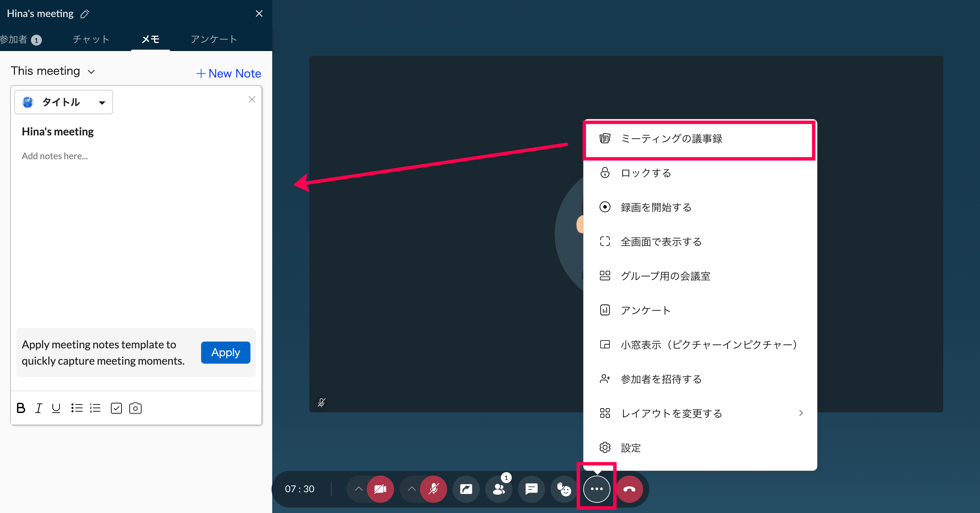Click the raise hand reactions icon
Image resolution: width=980 pixels, height=513 pixels.
tap(564, 489)
